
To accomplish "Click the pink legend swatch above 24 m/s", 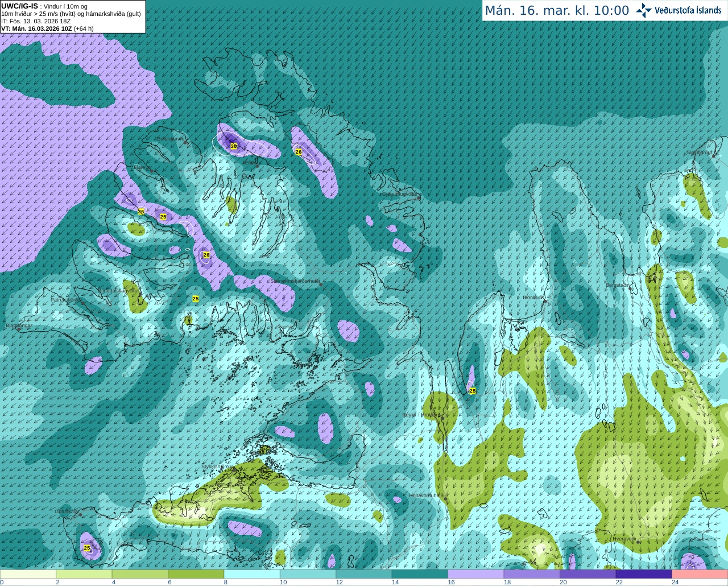I will coord(700,574).
